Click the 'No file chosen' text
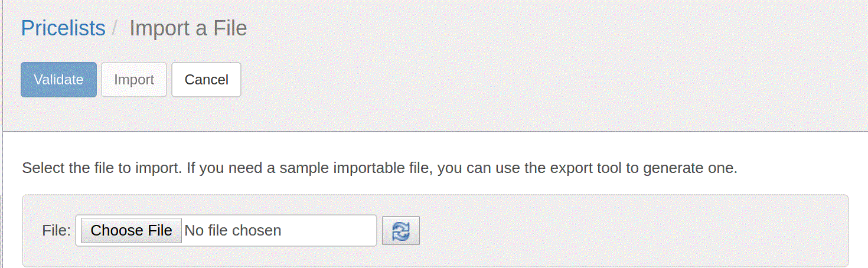Viewport: 868px width, 268px height. pos(233,230)
